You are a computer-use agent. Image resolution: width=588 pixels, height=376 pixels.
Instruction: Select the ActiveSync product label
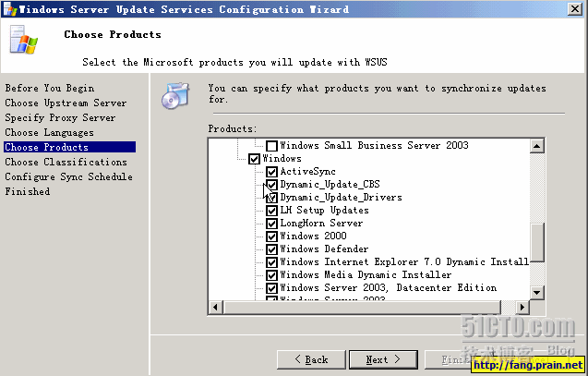308,172
